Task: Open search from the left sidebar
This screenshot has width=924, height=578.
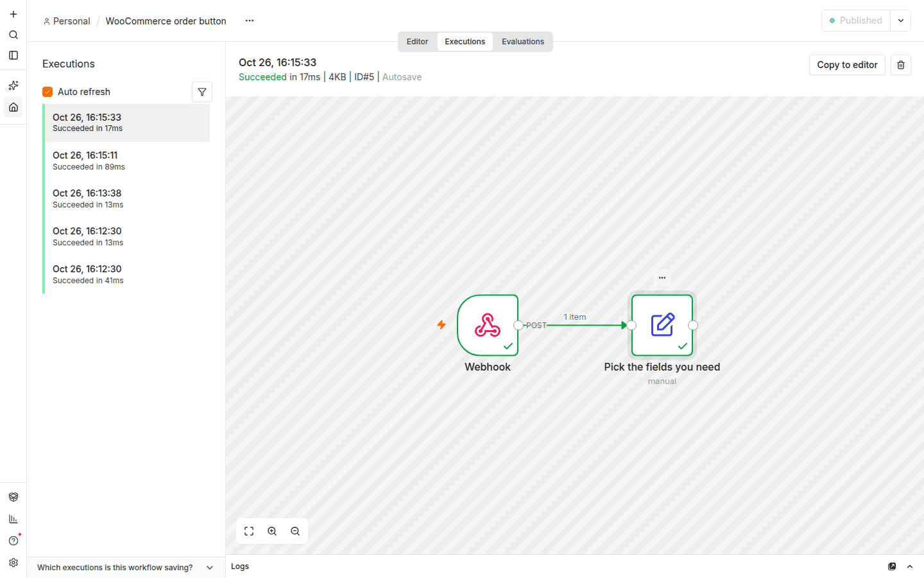Action: [x=13, y=35]
